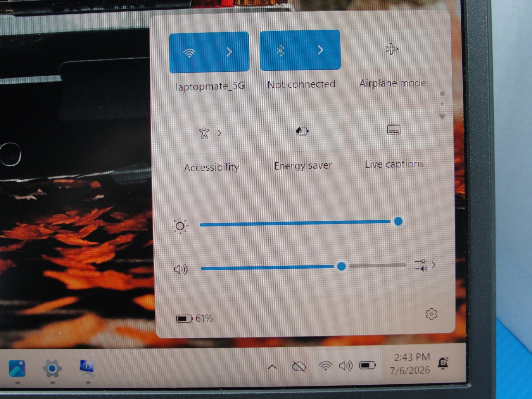Open the sound output selector
Viewport: 532px width, 399px height.
(425, 265)
